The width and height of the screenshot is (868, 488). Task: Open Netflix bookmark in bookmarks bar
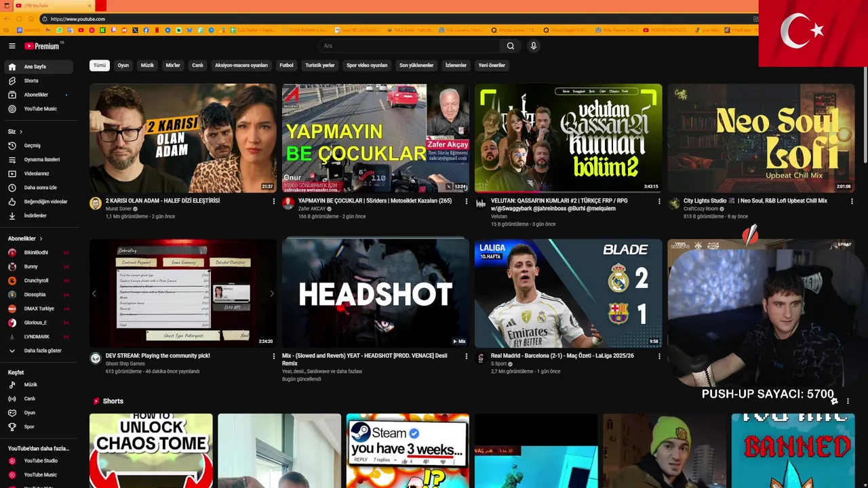(x=157, y=30)
